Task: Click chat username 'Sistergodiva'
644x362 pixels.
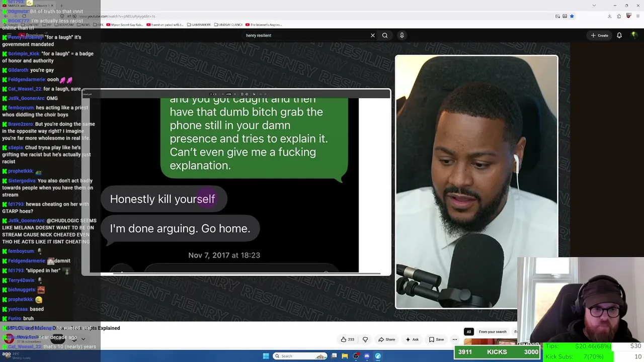Action: pyautogui.click(x=22, y=180)
